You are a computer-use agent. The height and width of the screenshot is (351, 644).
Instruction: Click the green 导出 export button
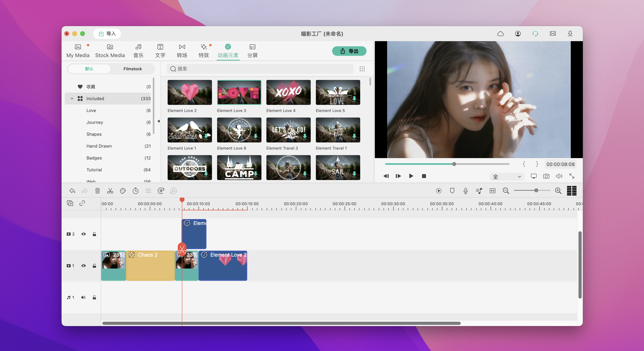click(x=349, y=51)
